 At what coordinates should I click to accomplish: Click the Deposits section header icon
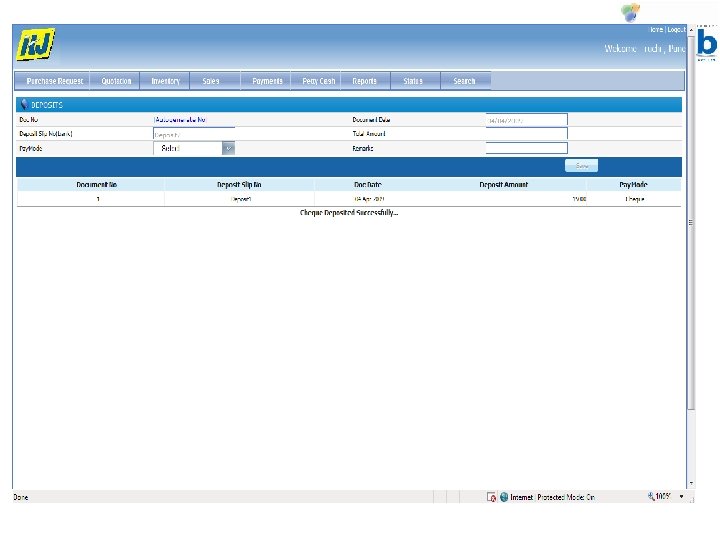click(x=24, y=104)
